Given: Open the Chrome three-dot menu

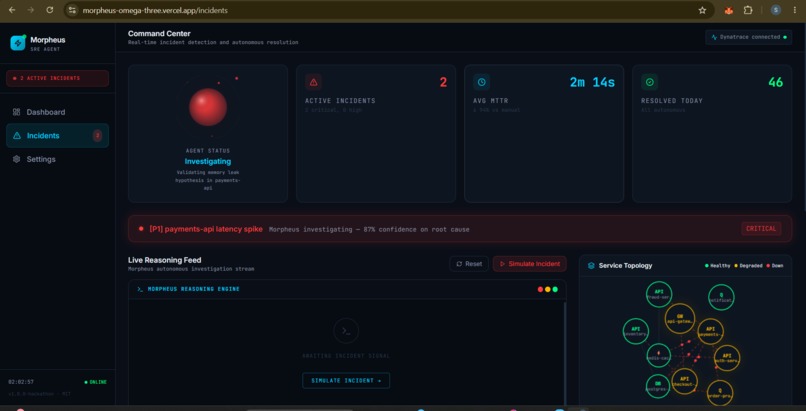Looking at the screenshot, I should (x=795, y=10).
